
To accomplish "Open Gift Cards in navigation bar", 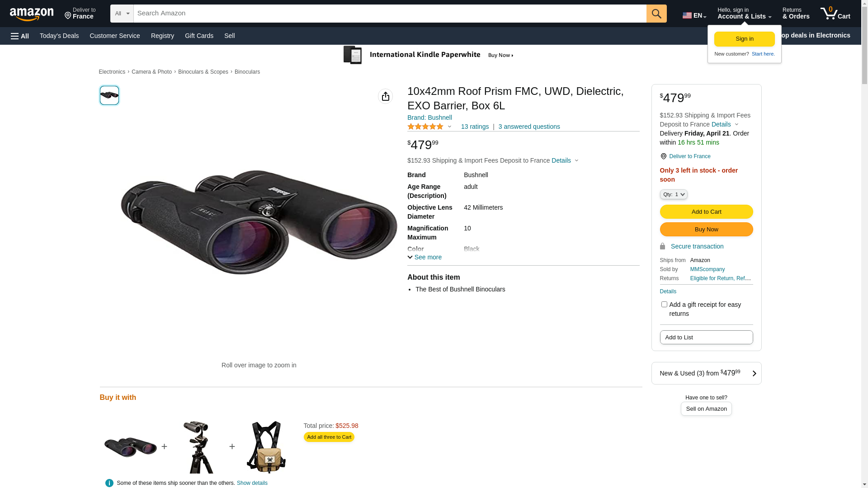I will (199, 36).
